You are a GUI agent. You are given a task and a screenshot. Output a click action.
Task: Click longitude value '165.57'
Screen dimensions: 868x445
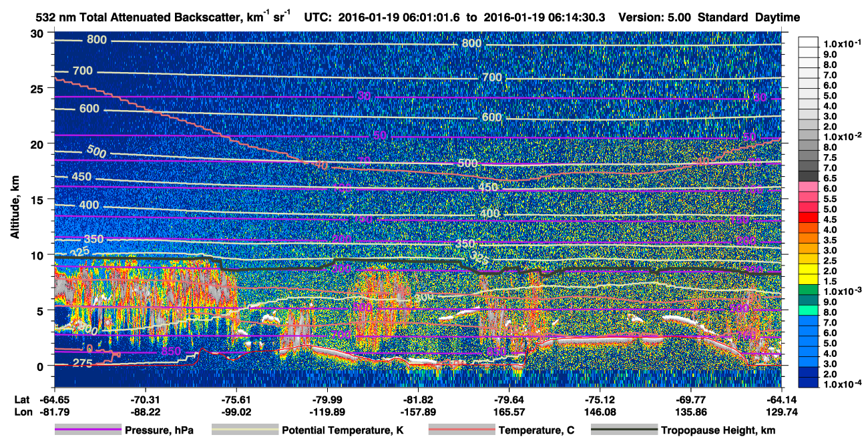(509, 412)
